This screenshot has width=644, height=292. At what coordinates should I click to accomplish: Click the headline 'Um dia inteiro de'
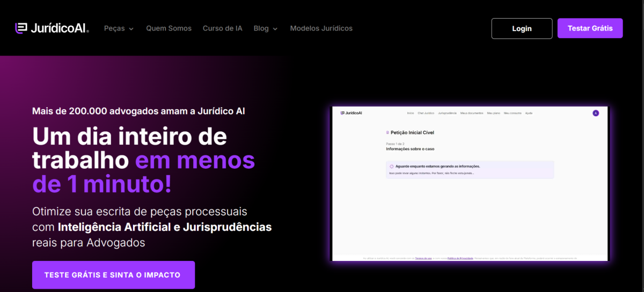click(x=129, y=136)
